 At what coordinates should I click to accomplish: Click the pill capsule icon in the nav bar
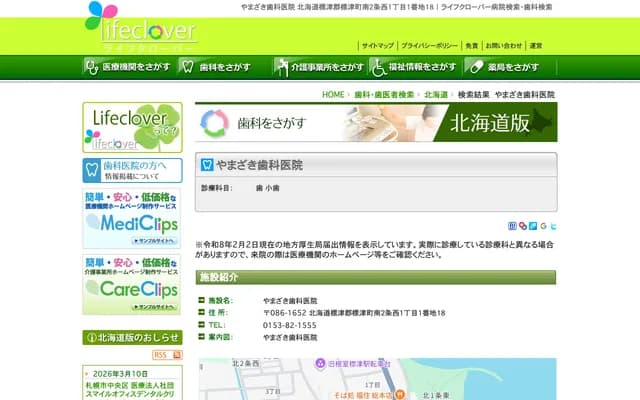coord(476,67)
